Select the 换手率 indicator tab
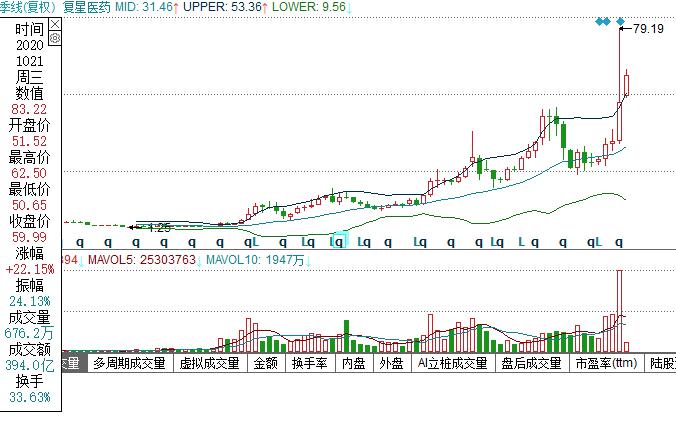676x429 pixels. click(x=310, y=364)
